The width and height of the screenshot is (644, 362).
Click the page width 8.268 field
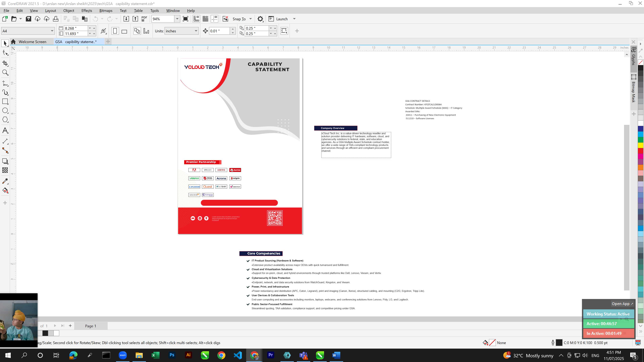[x=76, y=28]
